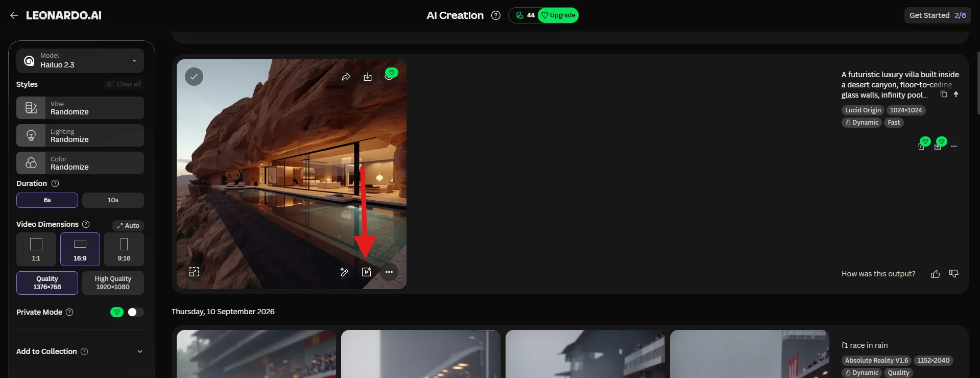Click the magic edit wand icon

(x=344, y=272)
